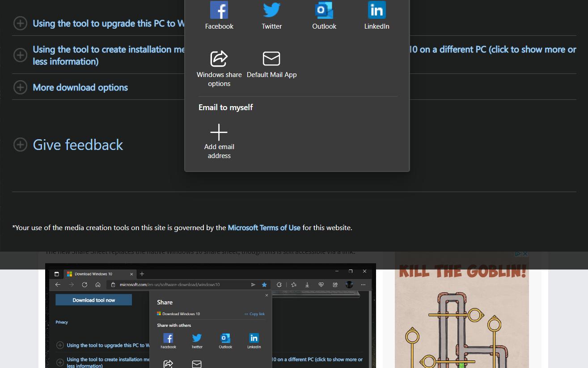Expand the create installation media circle-plus in enlarged image
Screen dimensions: 588x368
coord(20,55)
